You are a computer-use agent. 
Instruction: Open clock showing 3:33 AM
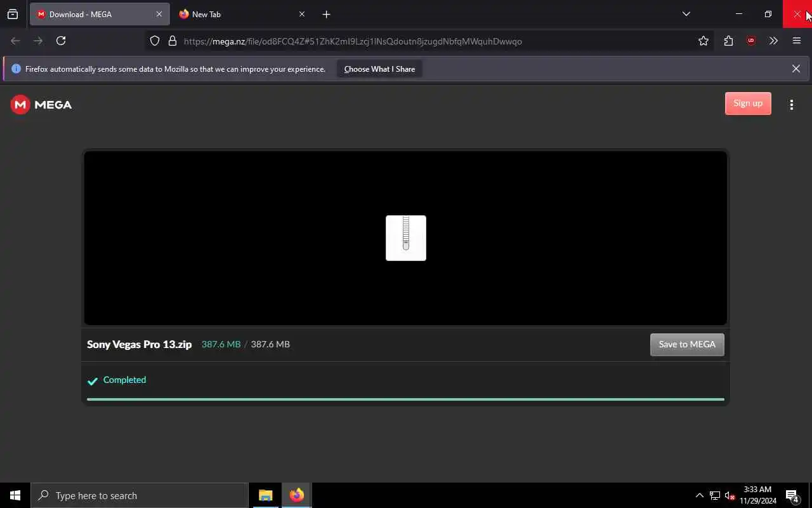click(757, 495)
